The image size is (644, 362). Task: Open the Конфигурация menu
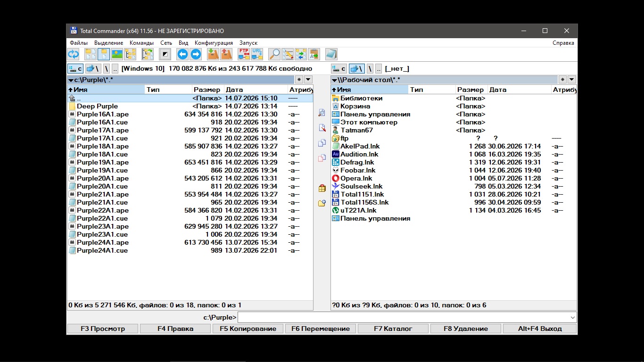tap(214, 43)
